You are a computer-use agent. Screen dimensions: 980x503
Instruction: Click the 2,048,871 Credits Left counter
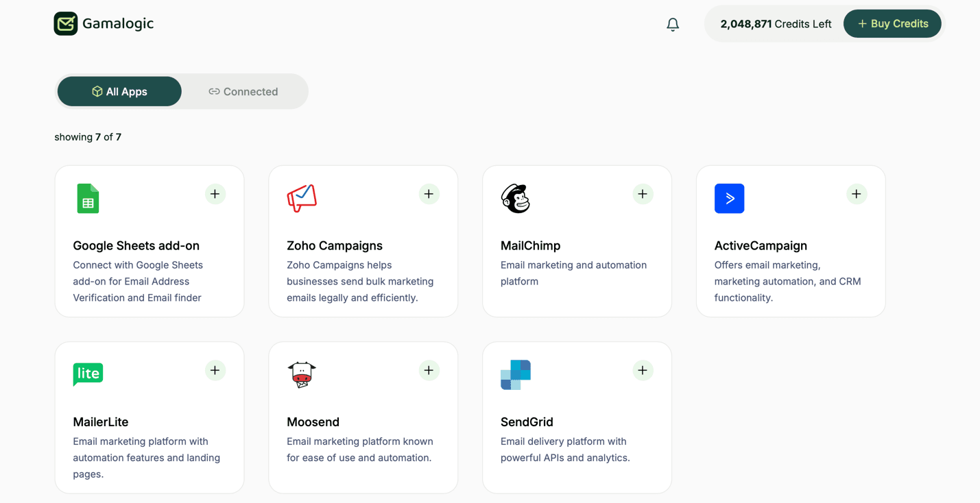pos(775,23)
